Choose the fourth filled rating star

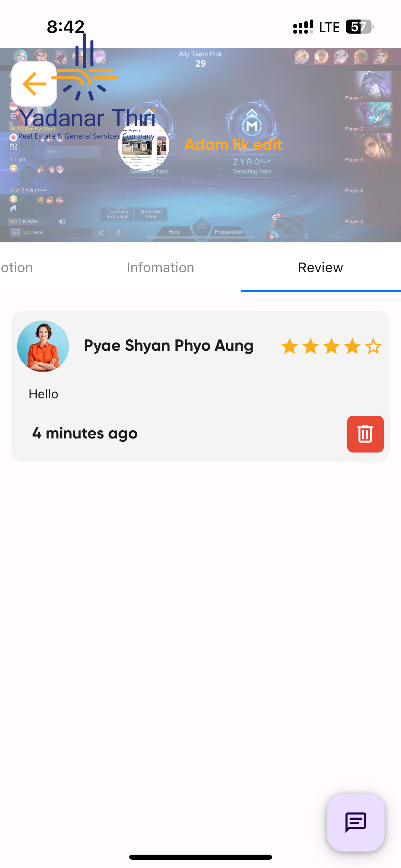click(352, 346)
